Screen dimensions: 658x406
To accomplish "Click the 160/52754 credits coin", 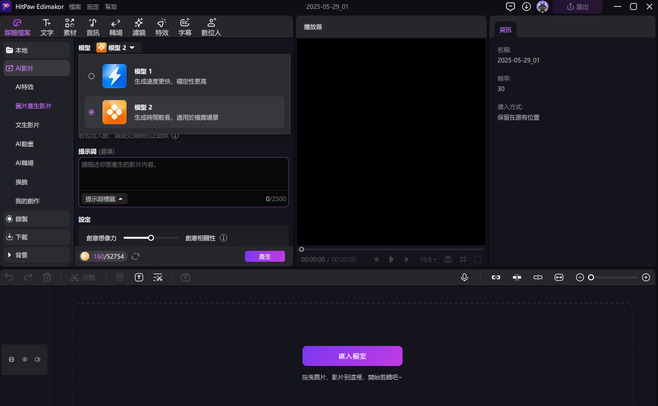I will point(85,257).
